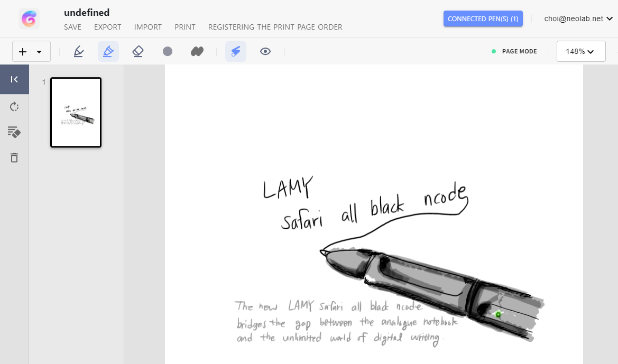Screen dimensions: 618x364
Task: Click REGISTERING THE PRINT PAGE ORDER
Action: [x=275, y=27]
